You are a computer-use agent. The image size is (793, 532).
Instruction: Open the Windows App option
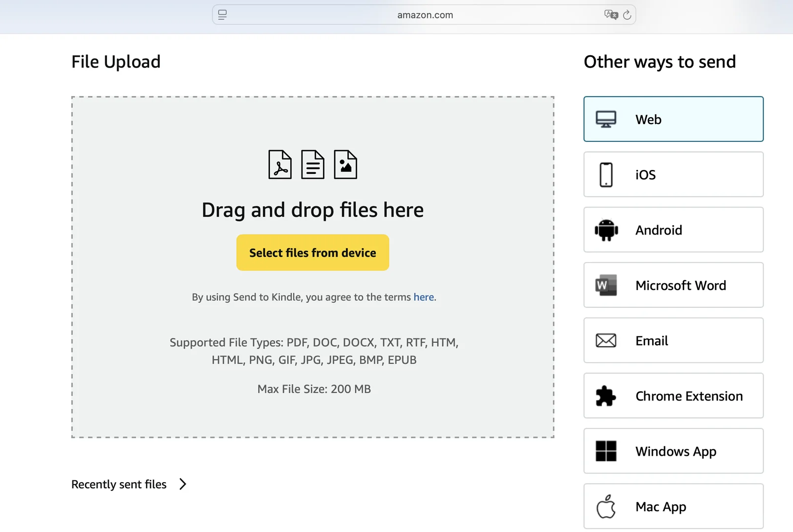pos(673,451)
